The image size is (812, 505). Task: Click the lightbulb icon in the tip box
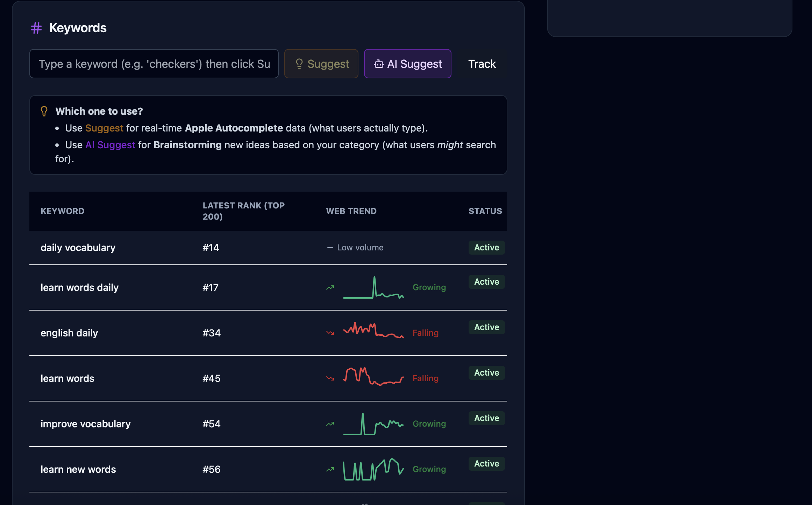[x=44, y=111]
